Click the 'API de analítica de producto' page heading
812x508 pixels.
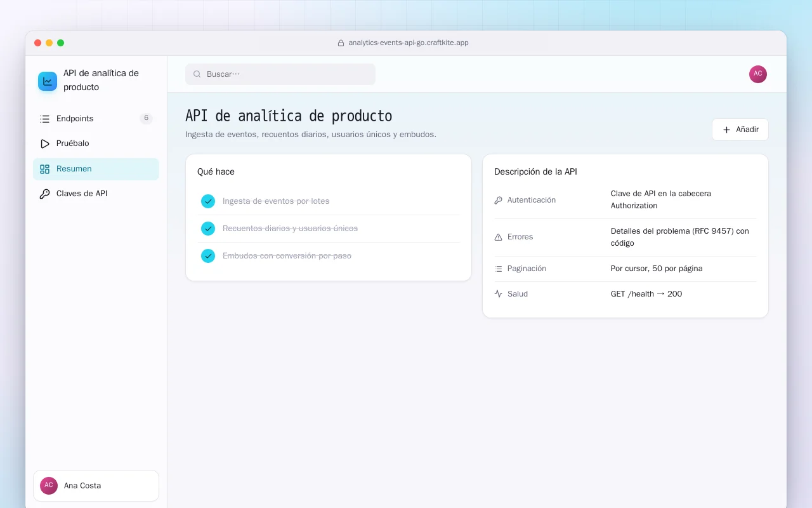coord(289,116)
